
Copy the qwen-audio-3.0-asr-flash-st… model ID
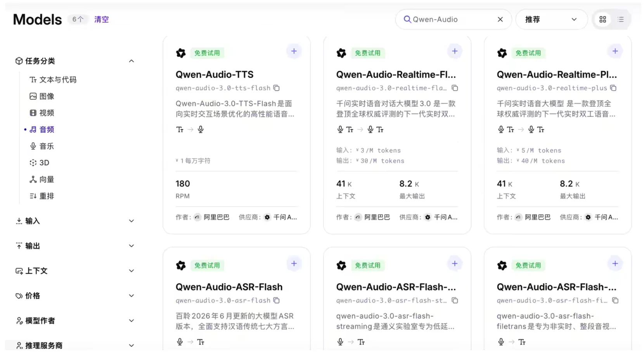pyautogui.click(x=455, y=301)
